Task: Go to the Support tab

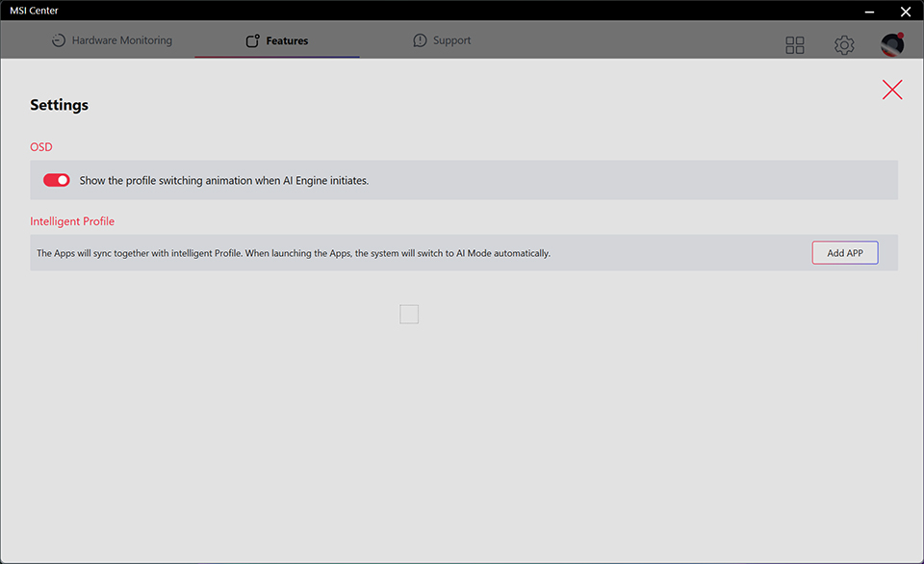Action: click(x=451, y=40)
